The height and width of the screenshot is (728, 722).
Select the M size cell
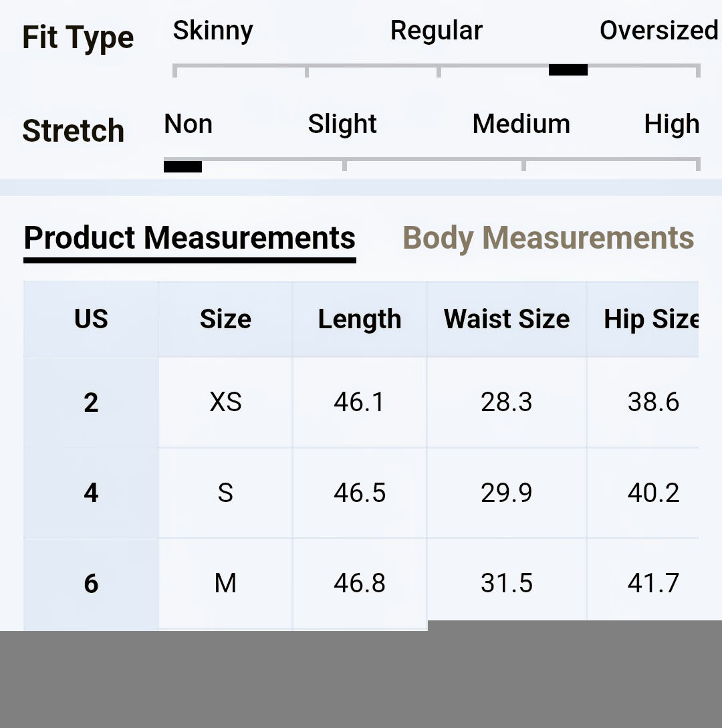pyautogui.click(x=225, y=584)
